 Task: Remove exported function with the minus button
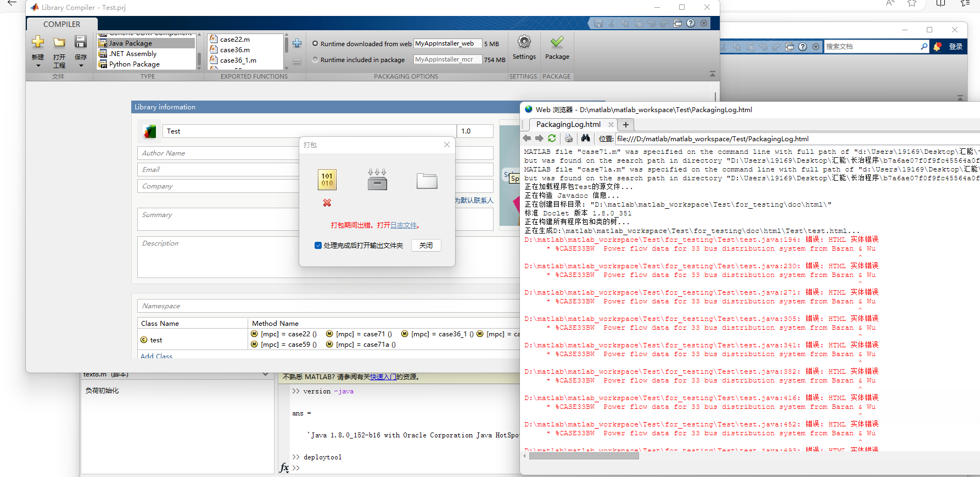click(297, 62)
